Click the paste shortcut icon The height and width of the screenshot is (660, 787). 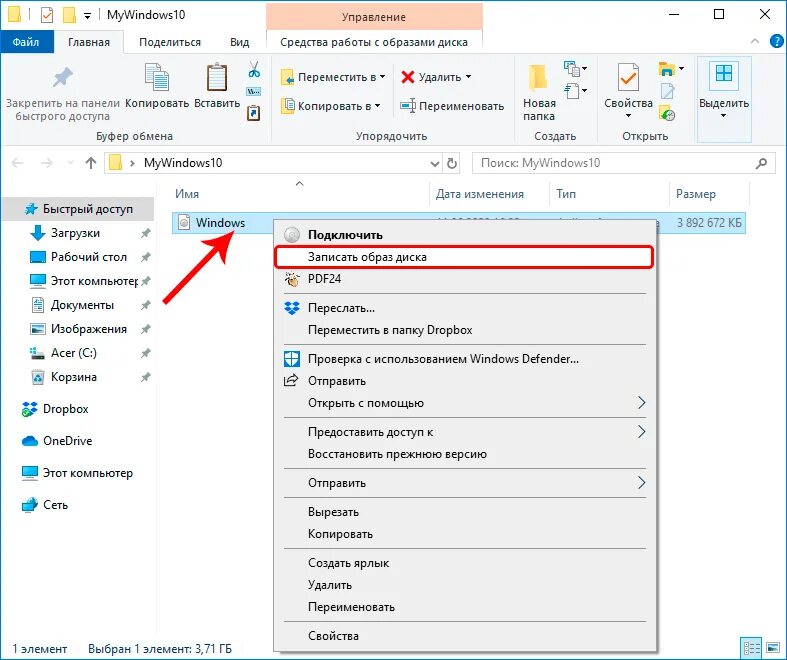[253, 113]
